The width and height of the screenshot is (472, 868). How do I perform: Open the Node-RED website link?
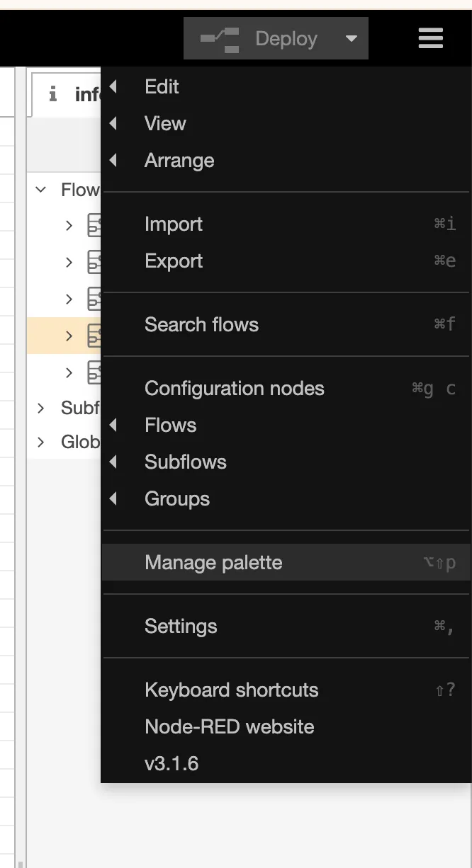point(286,726)
